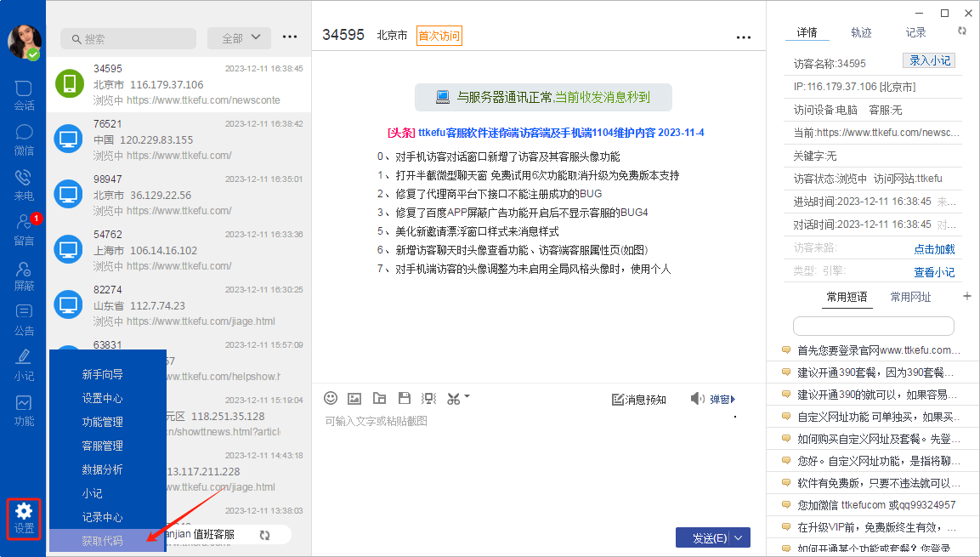Click the save floppy disk icon
This screenshot has height=557, width=980.
(x=405, y=398)
